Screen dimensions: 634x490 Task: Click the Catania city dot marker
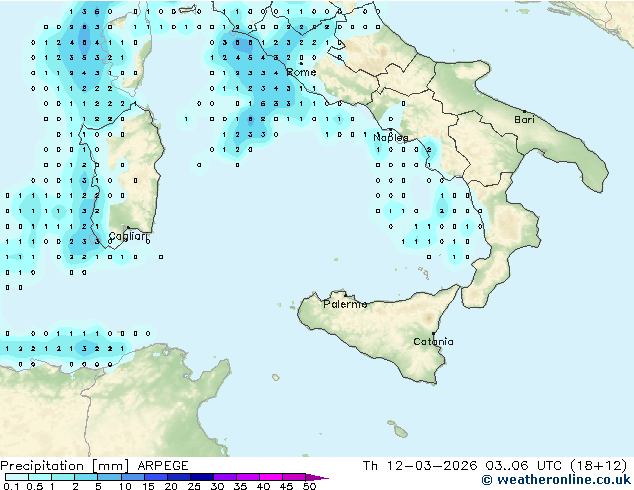coord(433,334)
